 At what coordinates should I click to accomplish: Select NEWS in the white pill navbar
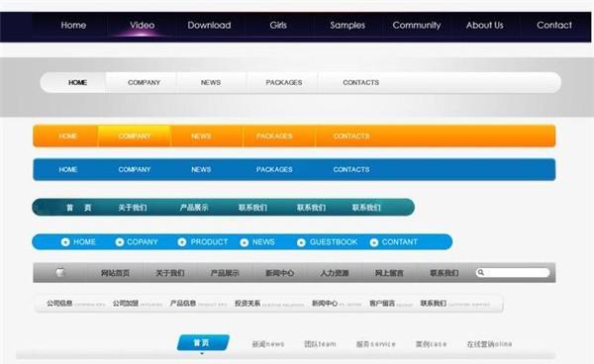click(211, 82)
